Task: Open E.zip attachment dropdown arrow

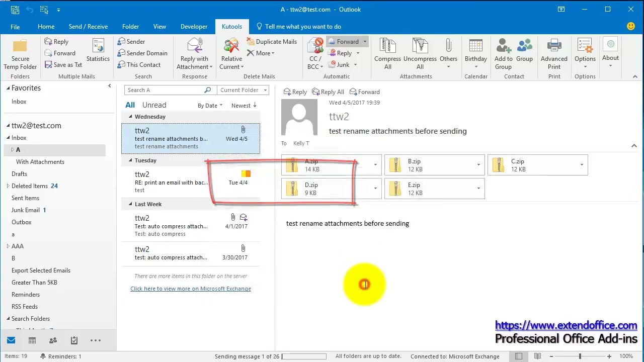Action: coord(478,189)
